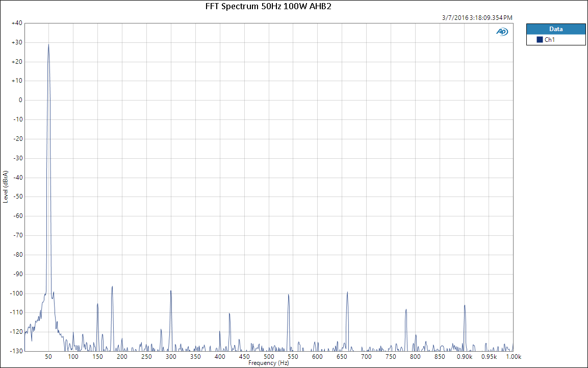Click the -20 y-axis label
The width and height of the screenshot is (588, 368).
coord(18,139)
